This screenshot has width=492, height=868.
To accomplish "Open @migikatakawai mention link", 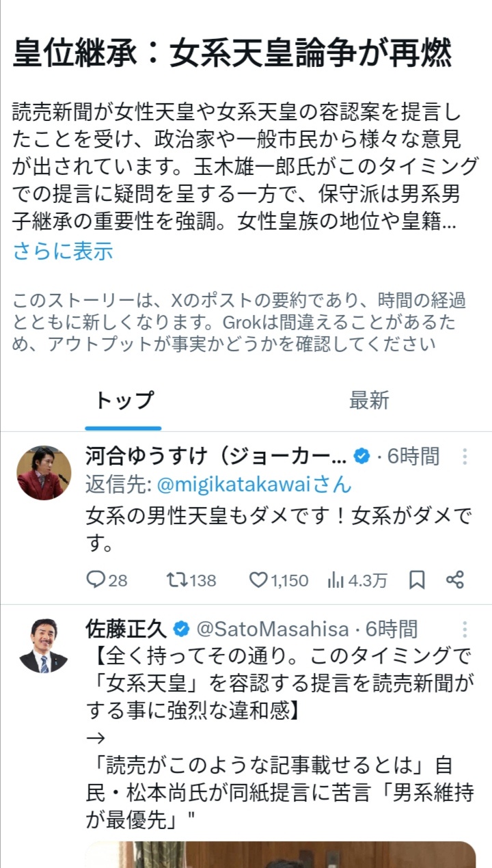I will (x=254, y=485).
